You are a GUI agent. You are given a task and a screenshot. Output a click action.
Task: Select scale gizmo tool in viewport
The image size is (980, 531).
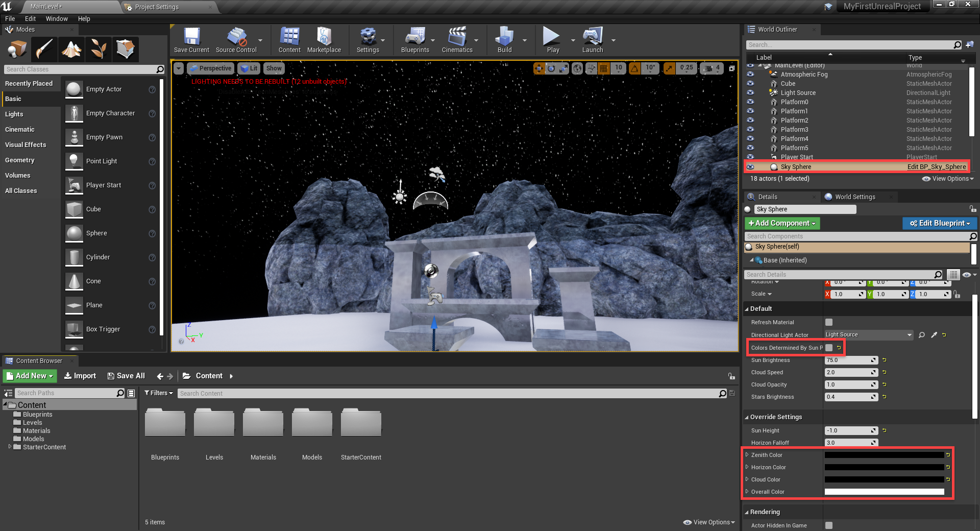coord(563,68)
